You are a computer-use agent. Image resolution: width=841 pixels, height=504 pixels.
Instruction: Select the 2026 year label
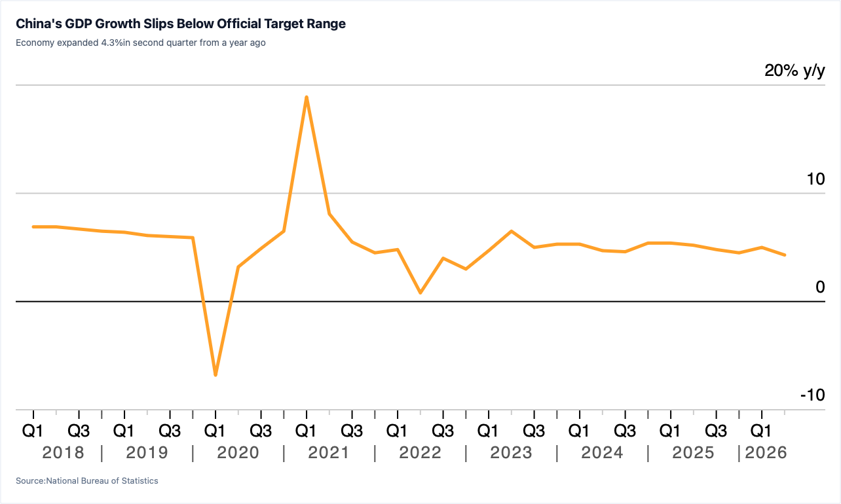click(x=766, y=452)
